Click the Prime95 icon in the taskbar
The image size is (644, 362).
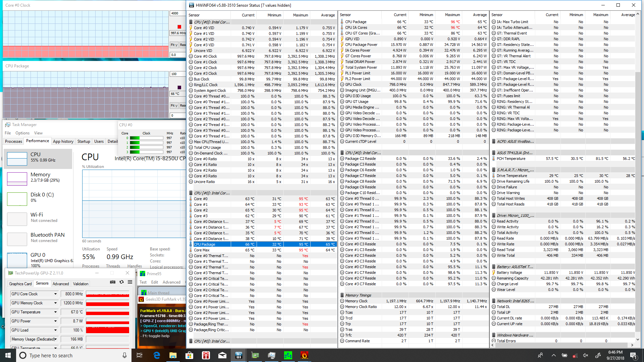tap(288, 355)
